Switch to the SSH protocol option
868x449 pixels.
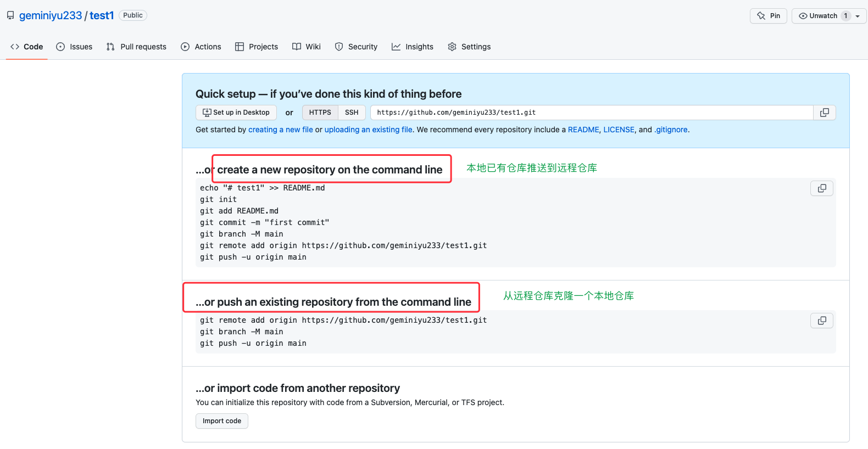click(x=352, y=113)
